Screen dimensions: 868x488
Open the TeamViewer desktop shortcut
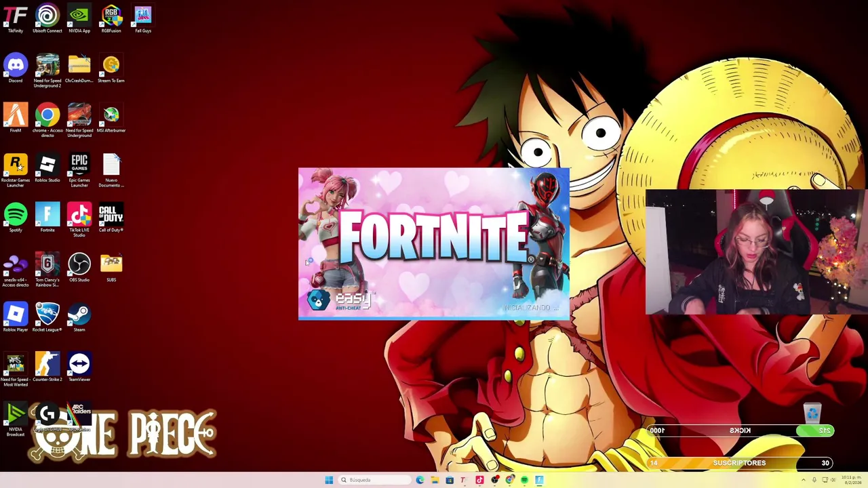pyautogui.click(x=79, y=367)
